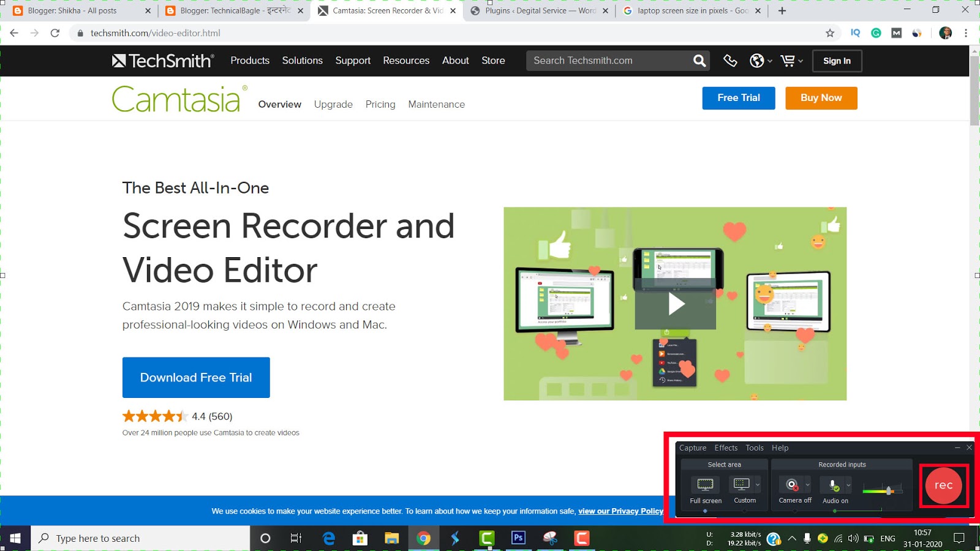
Task: Click the microphone audio icon
Action: [832, 485]
